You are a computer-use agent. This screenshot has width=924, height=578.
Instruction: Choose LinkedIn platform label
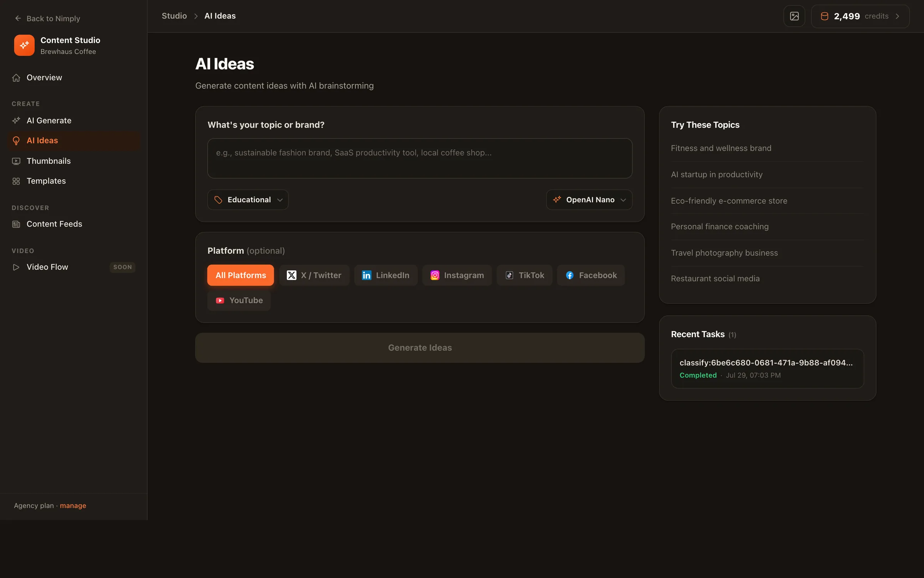pos(393,275)
